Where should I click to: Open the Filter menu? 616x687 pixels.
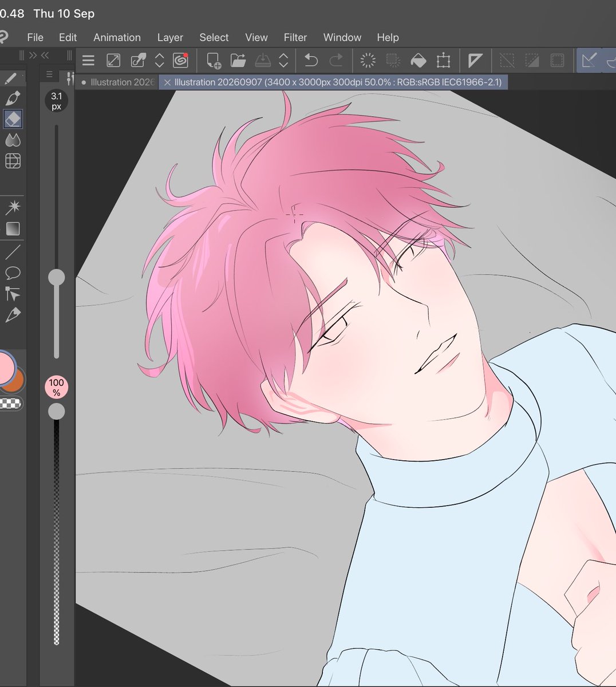295,37
